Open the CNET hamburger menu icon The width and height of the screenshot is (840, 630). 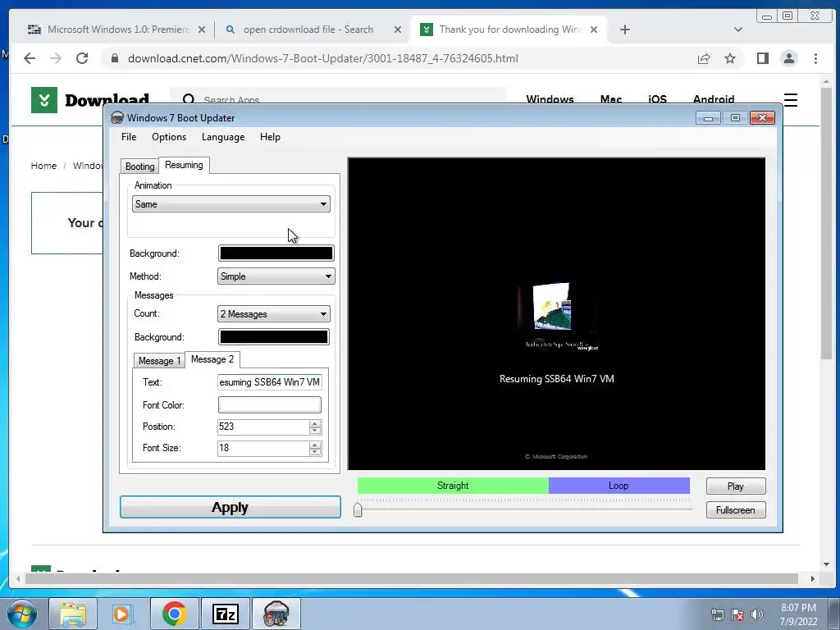pos(791,100)
